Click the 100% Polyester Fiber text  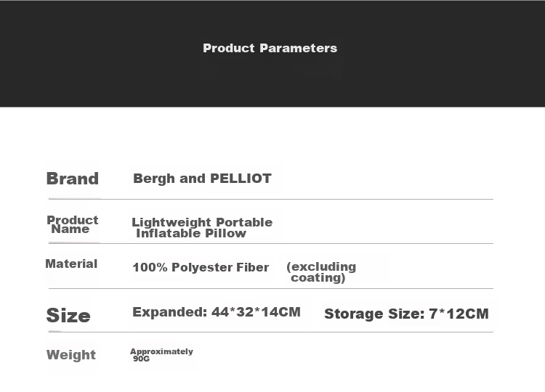coord(201,267)
